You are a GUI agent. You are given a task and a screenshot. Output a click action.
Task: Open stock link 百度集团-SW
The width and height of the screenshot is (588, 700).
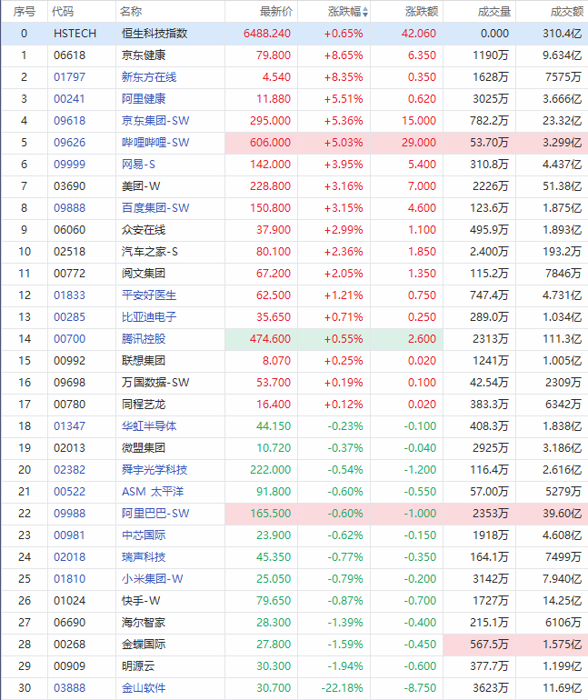pyautogui.click(x=155, y=208)
